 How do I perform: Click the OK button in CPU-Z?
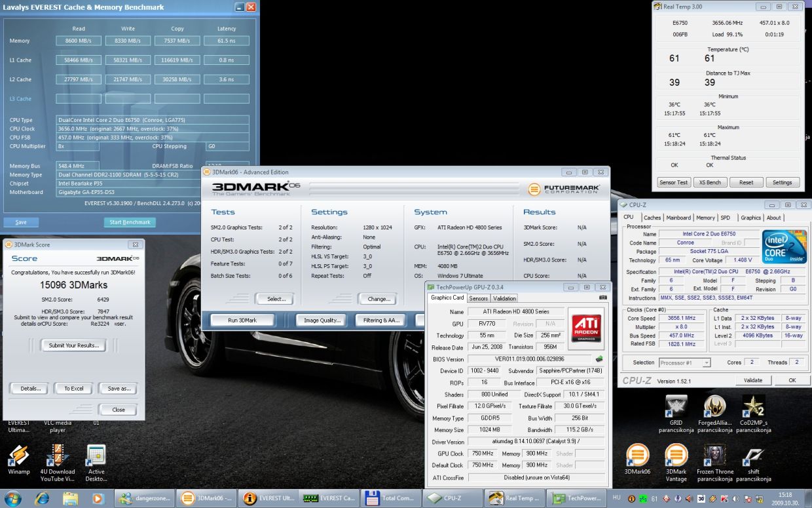pos(791,380)
